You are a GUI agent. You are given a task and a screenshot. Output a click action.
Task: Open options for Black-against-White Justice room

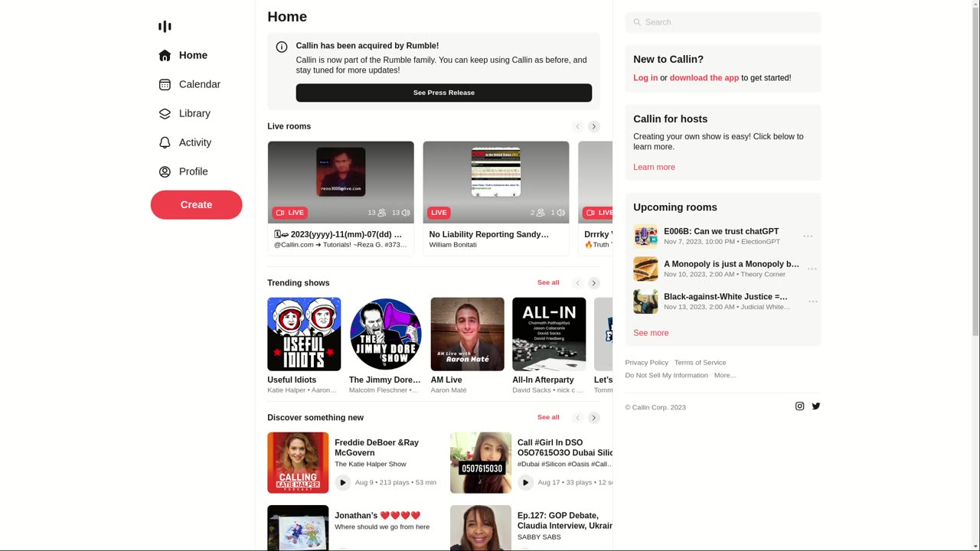coord(813,302)
